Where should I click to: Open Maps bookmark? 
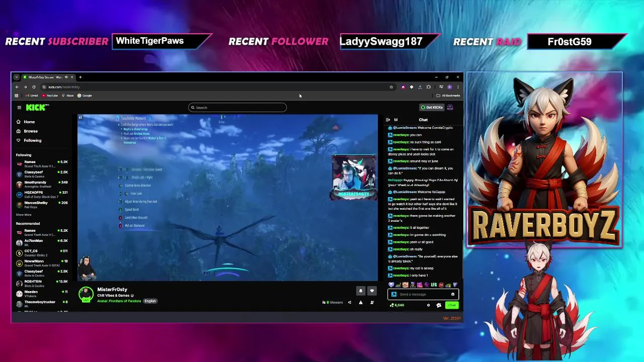(68, 96)
